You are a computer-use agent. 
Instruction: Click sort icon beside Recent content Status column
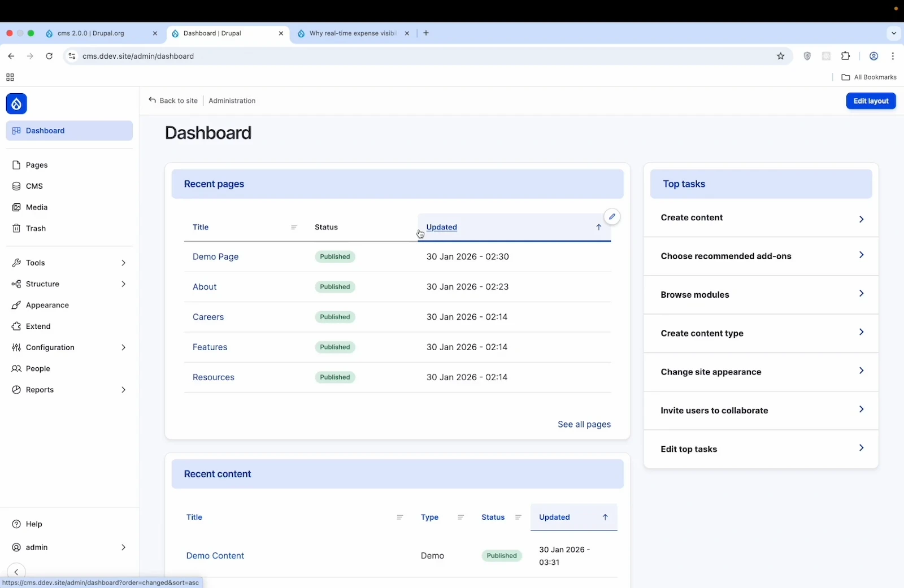pos(518,517)
